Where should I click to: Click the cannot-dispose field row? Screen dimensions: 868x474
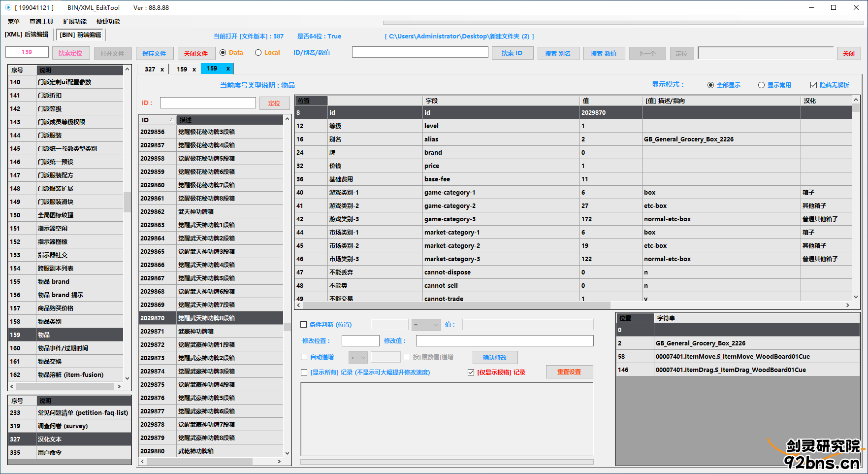click(573, 272)
